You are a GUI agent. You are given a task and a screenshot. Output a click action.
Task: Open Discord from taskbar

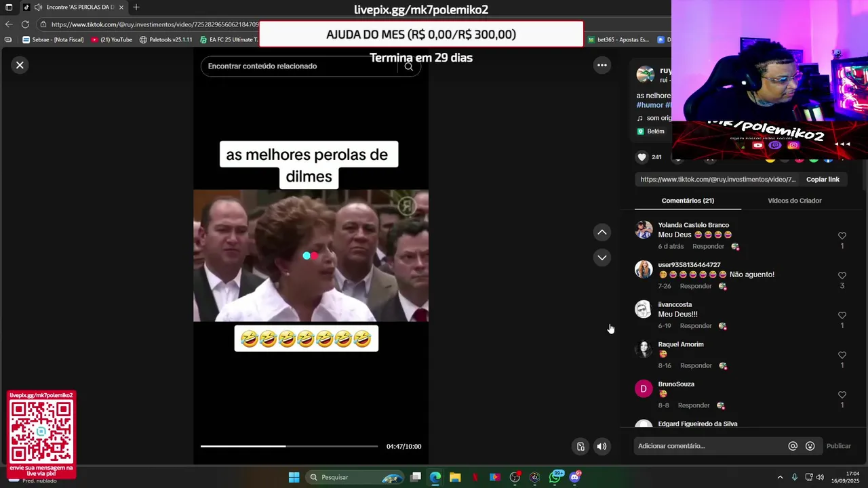point(575,477)
